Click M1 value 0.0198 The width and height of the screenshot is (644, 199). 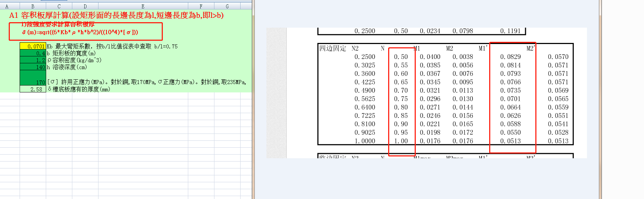click(430, 132)
